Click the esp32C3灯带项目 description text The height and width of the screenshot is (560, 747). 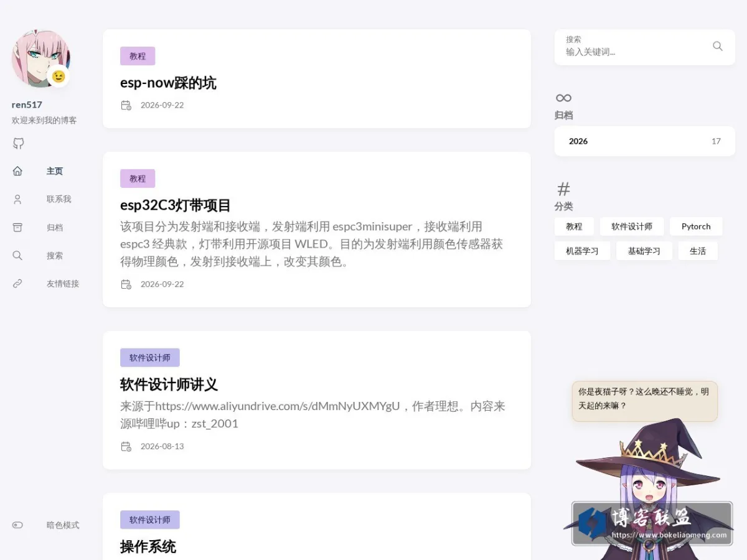pyautogui.click(x=311, y=244)
